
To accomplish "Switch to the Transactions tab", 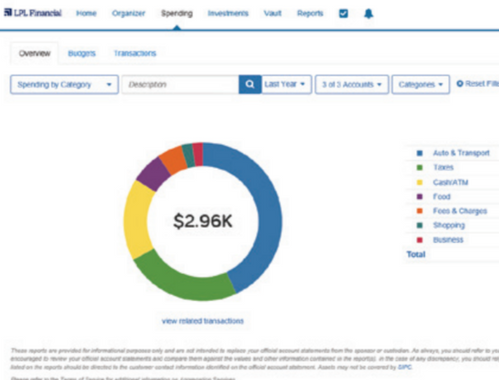I will tap(135, 53).
